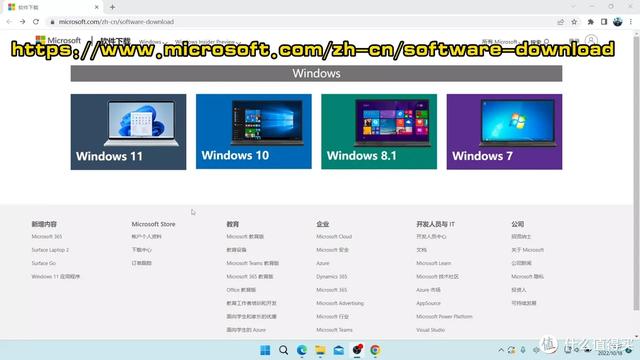Reload the page with the refresh icon
The width and height of the screenshot is (640, 360).
(x=36, y=22)
